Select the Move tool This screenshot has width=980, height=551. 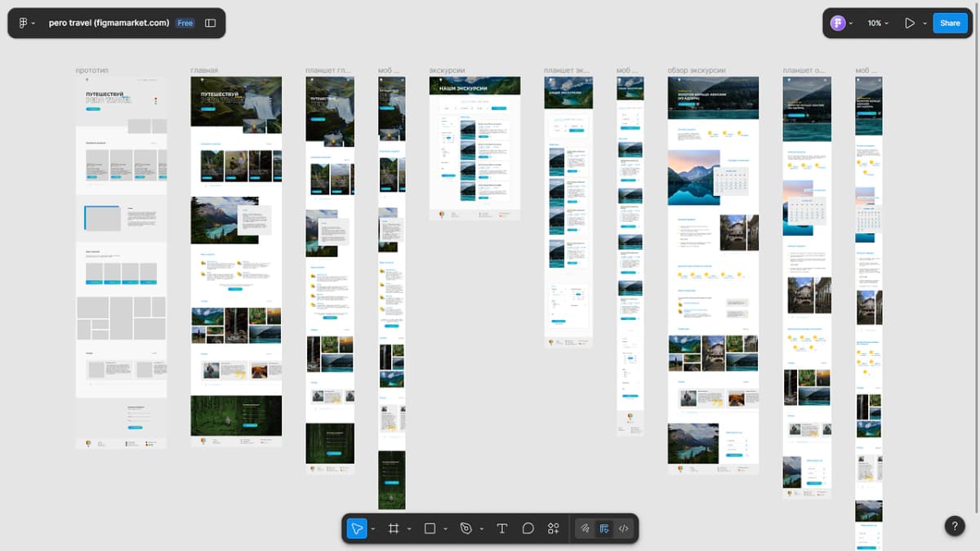357,528
